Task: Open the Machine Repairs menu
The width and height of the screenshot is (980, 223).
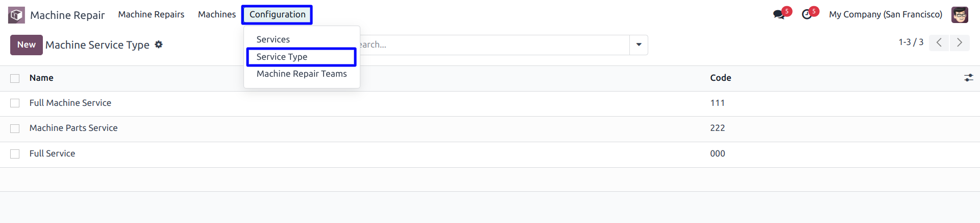Action: tap(151, 14)
